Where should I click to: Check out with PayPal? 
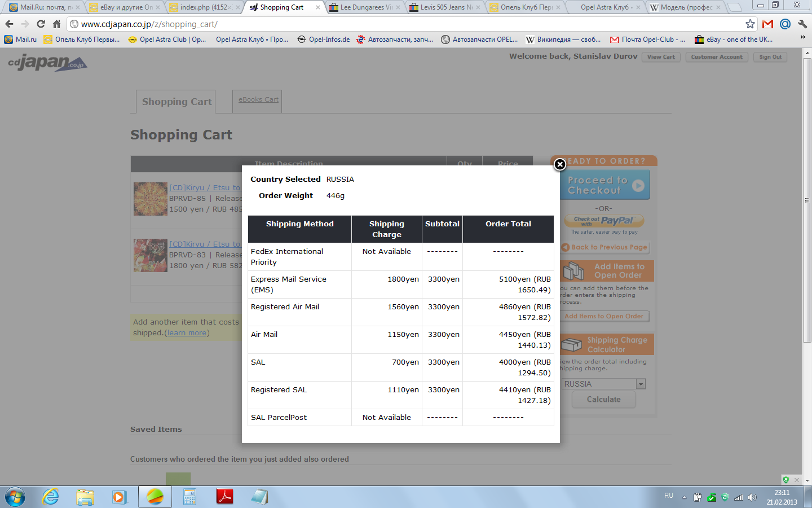coord(604,221)
